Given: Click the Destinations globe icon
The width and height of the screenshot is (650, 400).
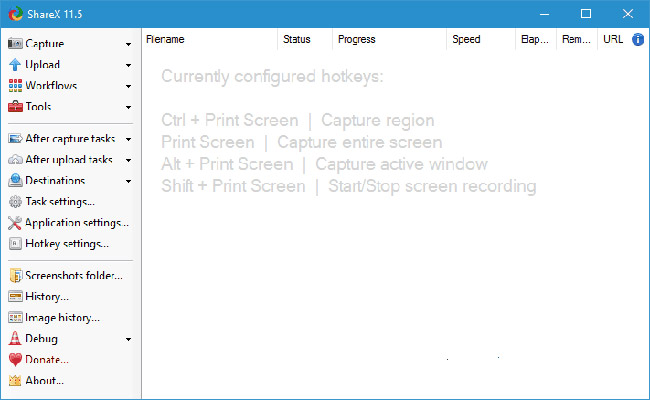Looking at the screenshot, I should [x=15, y=180].
